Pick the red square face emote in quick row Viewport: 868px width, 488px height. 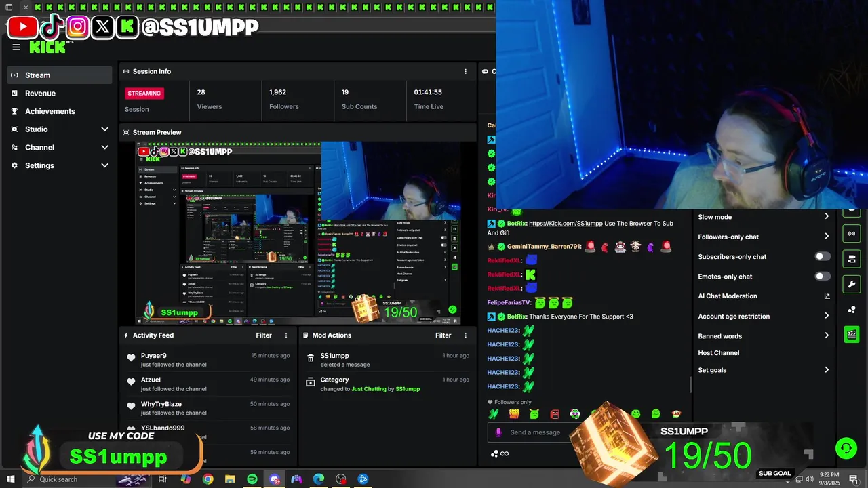tap(555, 414)
